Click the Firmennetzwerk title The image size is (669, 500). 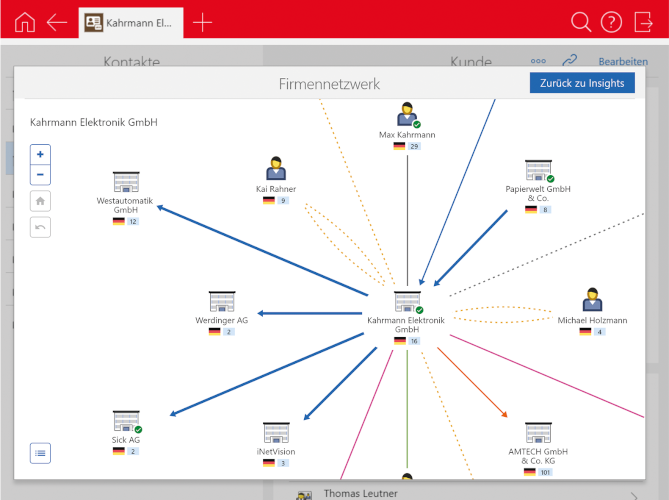[x=329, y=84]
